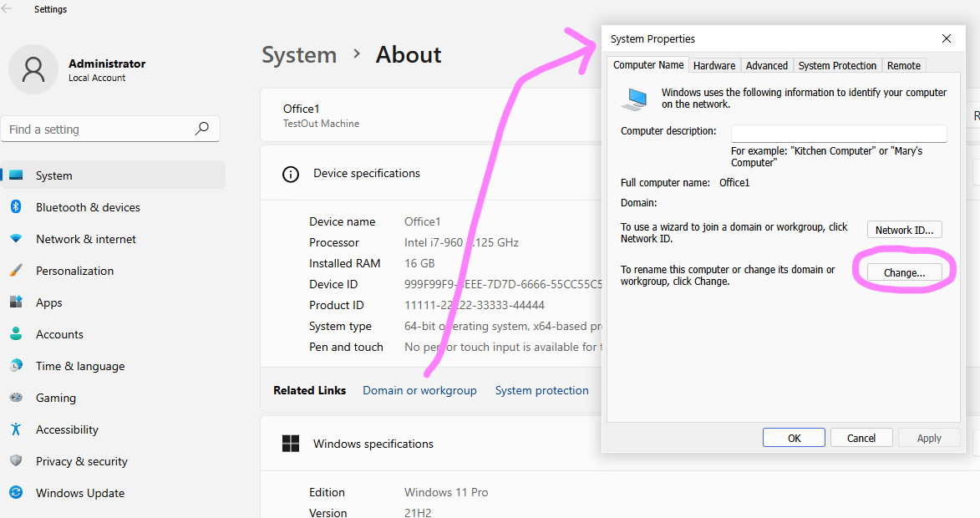Click Version value 21H2
980x518 pixels.
click(418, 512)
